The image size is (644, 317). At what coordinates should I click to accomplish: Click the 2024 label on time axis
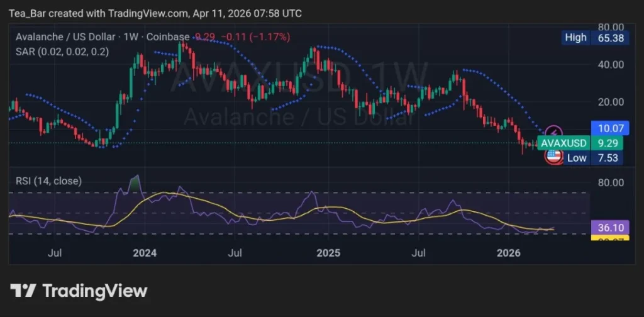[145, 253]
